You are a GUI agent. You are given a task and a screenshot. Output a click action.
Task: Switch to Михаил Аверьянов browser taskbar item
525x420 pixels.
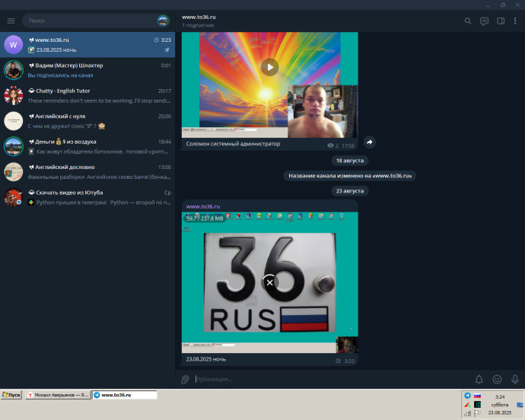[58, 395]
